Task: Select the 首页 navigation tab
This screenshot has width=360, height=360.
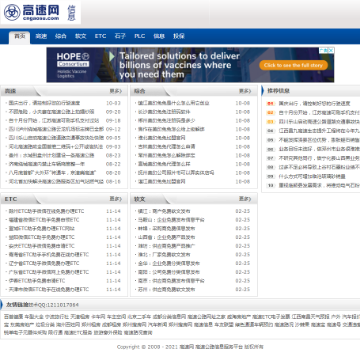Action: pos(19,36)
